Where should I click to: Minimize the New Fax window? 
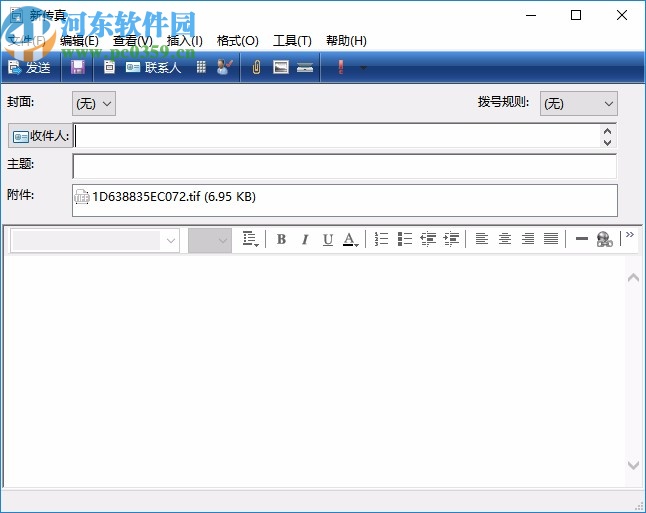[531, 15]
